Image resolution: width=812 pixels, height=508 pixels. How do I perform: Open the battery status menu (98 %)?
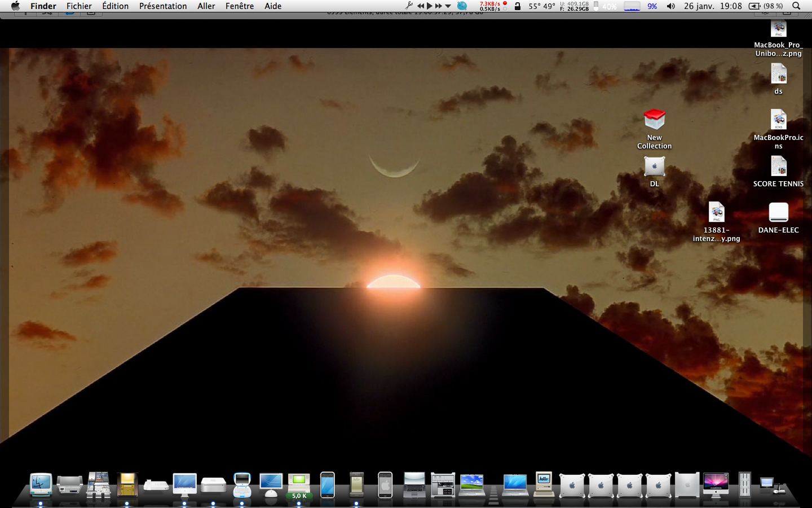click(766, 6)
